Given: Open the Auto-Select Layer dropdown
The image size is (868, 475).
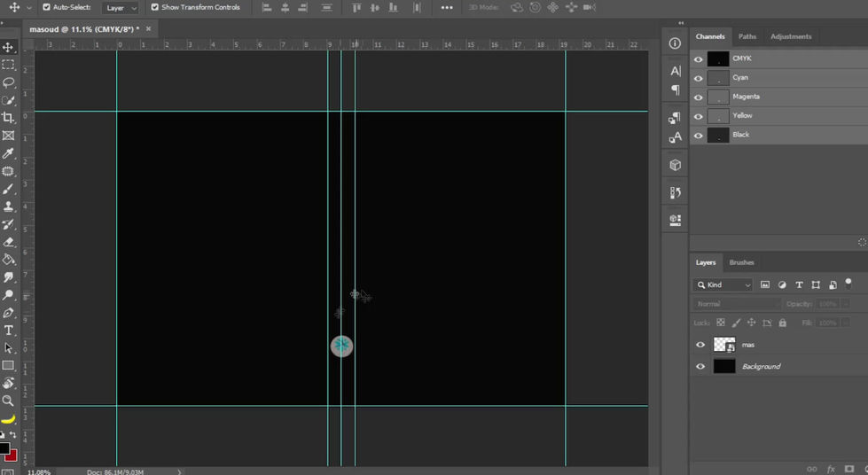Looking at the screenshot, I should [x=121, y=8].
